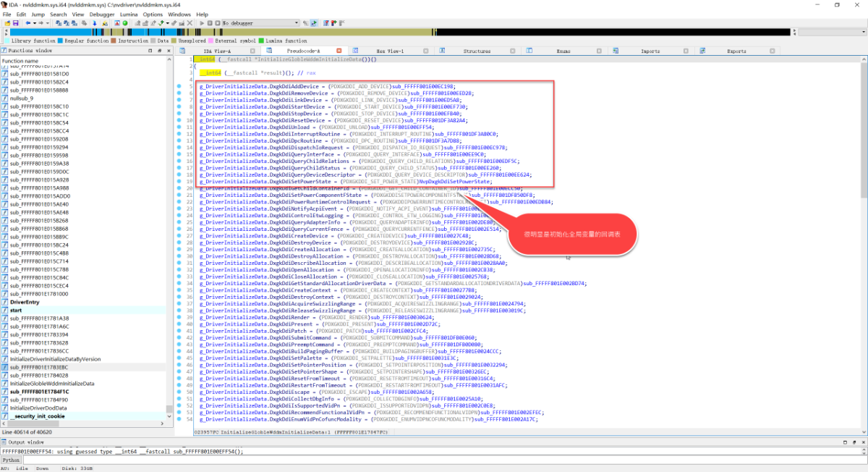The width and height of the screenshot is (868, 472).
Task: Open the Search menu
Action: (x=59, y=14)
